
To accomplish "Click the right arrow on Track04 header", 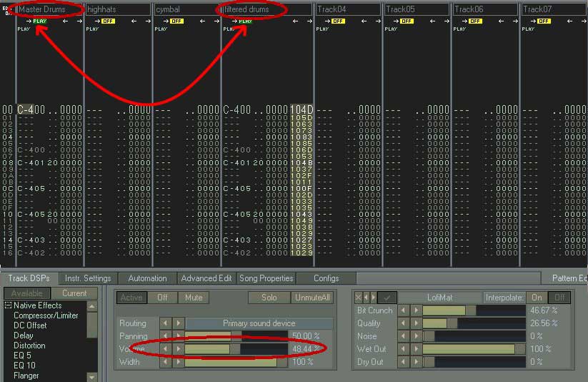I will coord(378,21).
